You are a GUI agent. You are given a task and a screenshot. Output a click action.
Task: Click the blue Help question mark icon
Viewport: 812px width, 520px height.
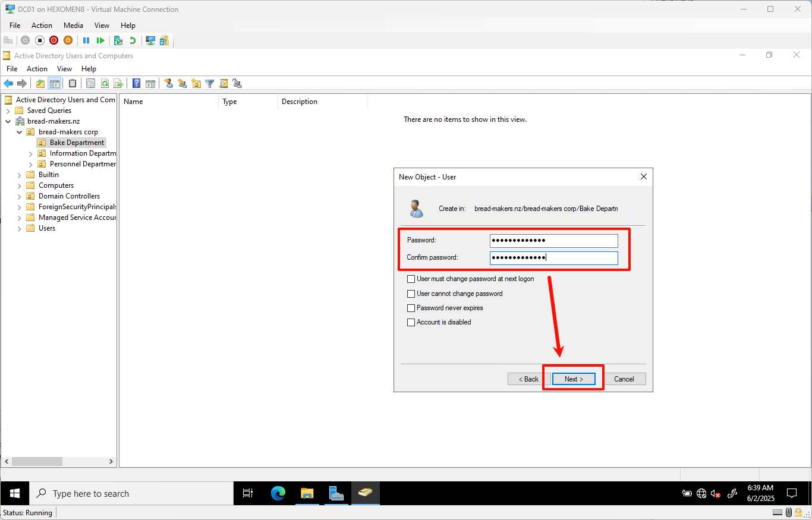(x=137, y=84)
